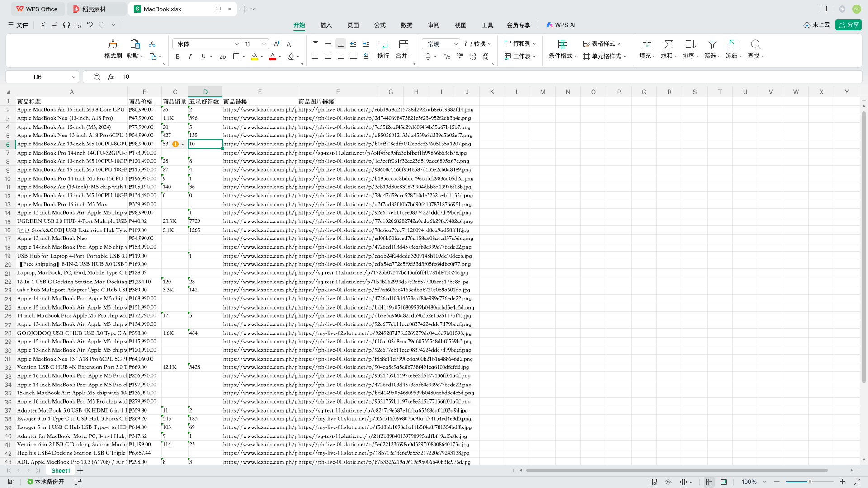Toggle bottom vertical alignment
868x488 pixels.
point(341,44)
